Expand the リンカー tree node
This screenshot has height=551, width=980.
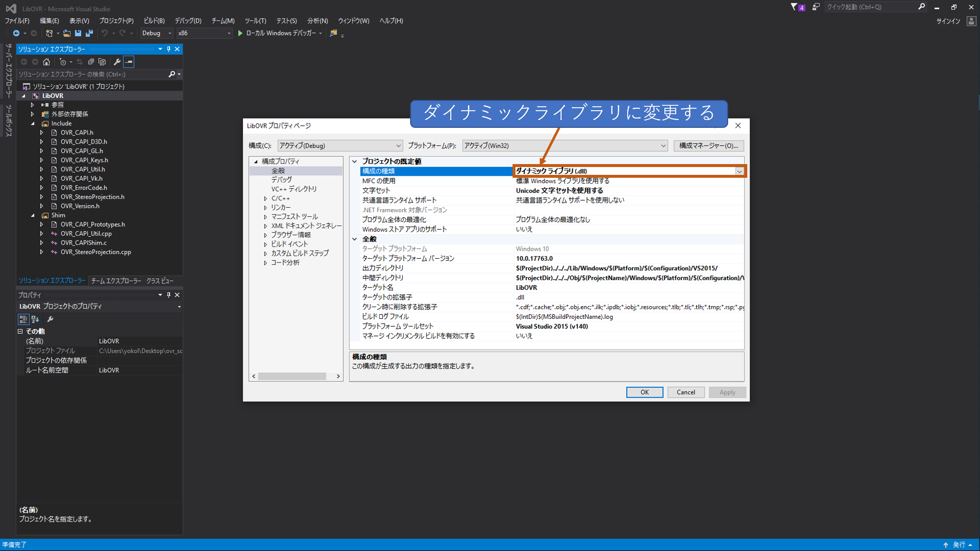coord(266,208)
